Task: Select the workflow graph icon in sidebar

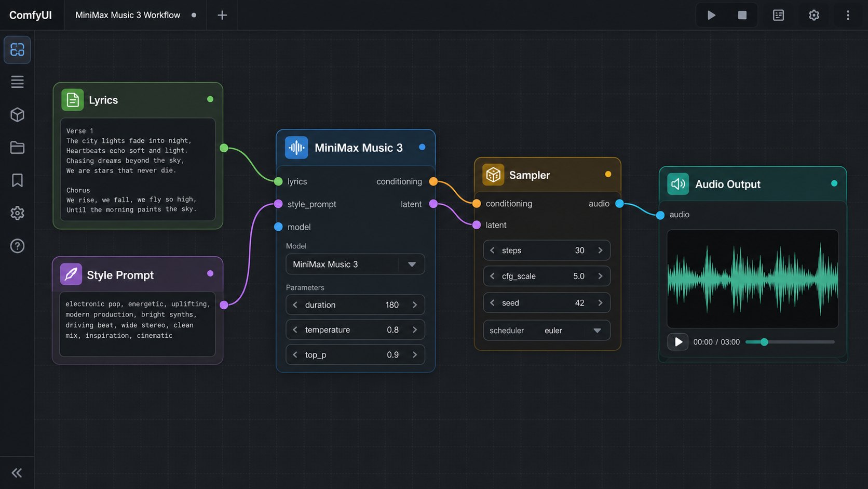Action: [17, 49]
